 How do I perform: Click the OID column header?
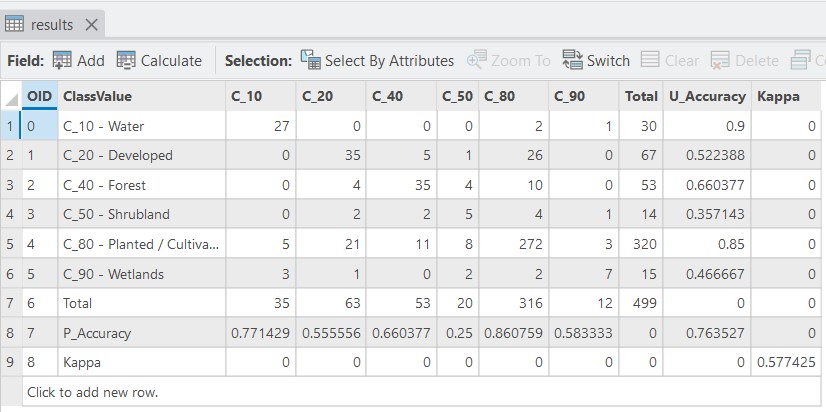pos(39,96)
